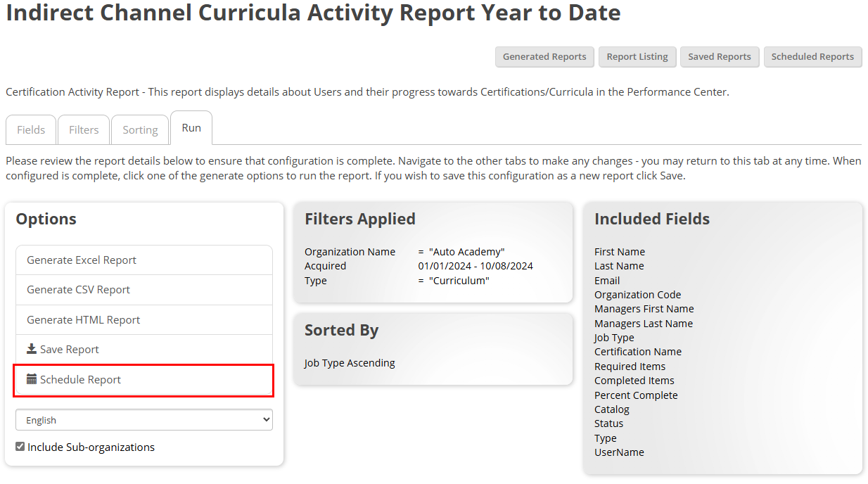The image size is (868, 484).
Task: Click the Schedule Report option
Action: pyautogui.click(x=144, y=380)
